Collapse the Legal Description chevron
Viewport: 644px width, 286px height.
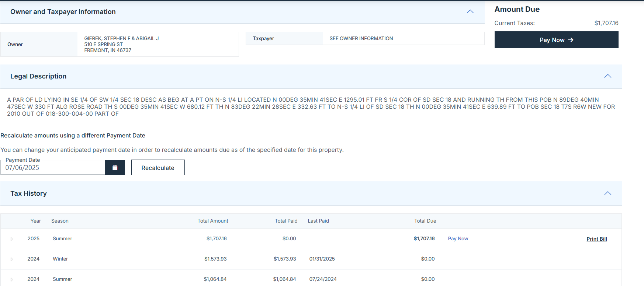607,76
